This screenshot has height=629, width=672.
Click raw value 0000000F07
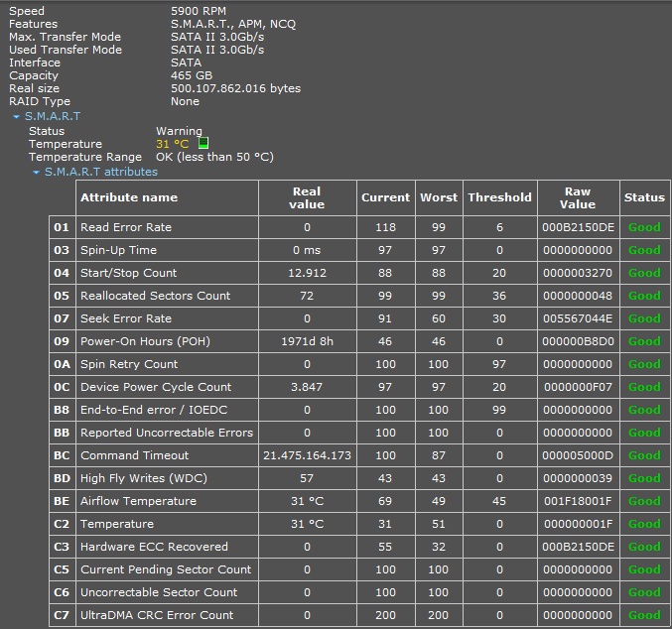pyautogui.click(x=578, y=387)
